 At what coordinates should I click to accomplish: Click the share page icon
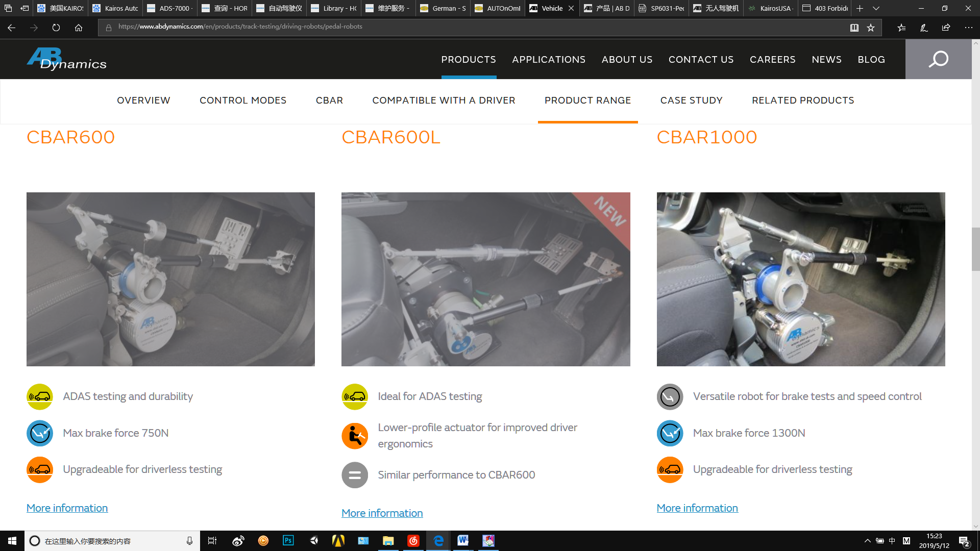pos(946,28)
